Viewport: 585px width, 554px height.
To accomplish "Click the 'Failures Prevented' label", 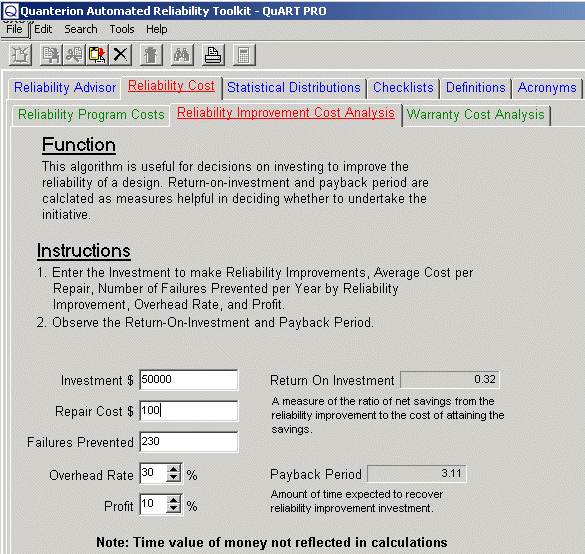I will coord(80,442).
